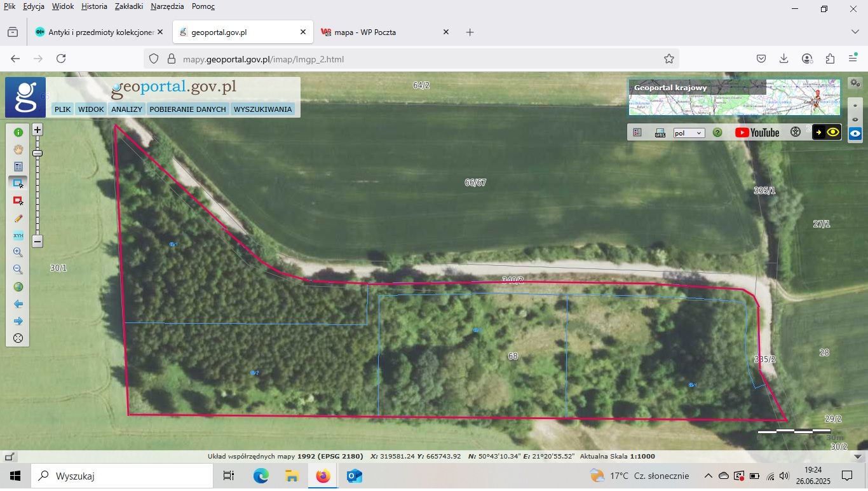This screenshot has height=491, width=868.
Task: Open the green help question mark
Action: (717, 133)
